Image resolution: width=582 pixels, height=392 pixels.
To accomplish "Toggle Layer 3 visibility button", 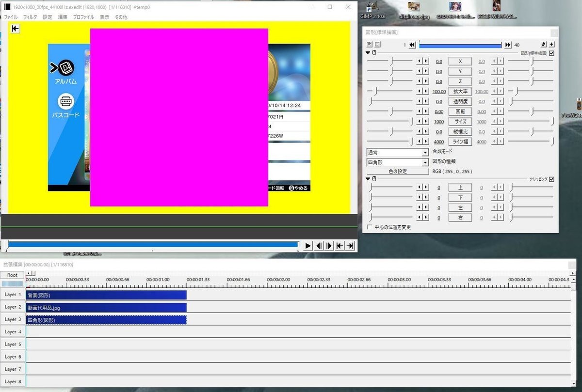I will point(13,319).
